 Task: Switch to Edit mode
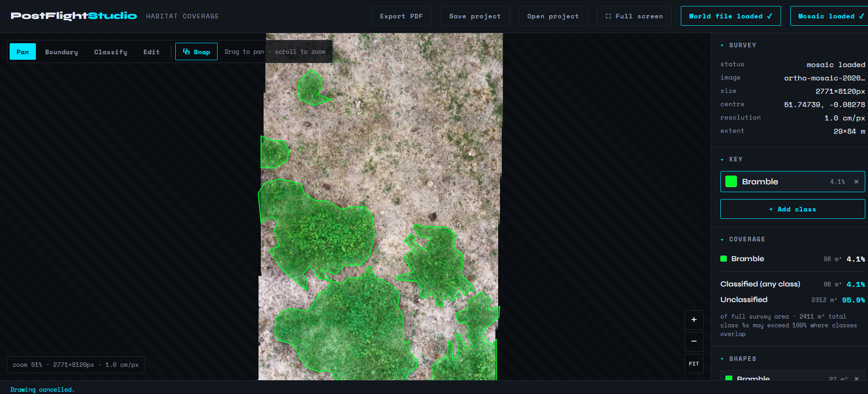[151, 52]
